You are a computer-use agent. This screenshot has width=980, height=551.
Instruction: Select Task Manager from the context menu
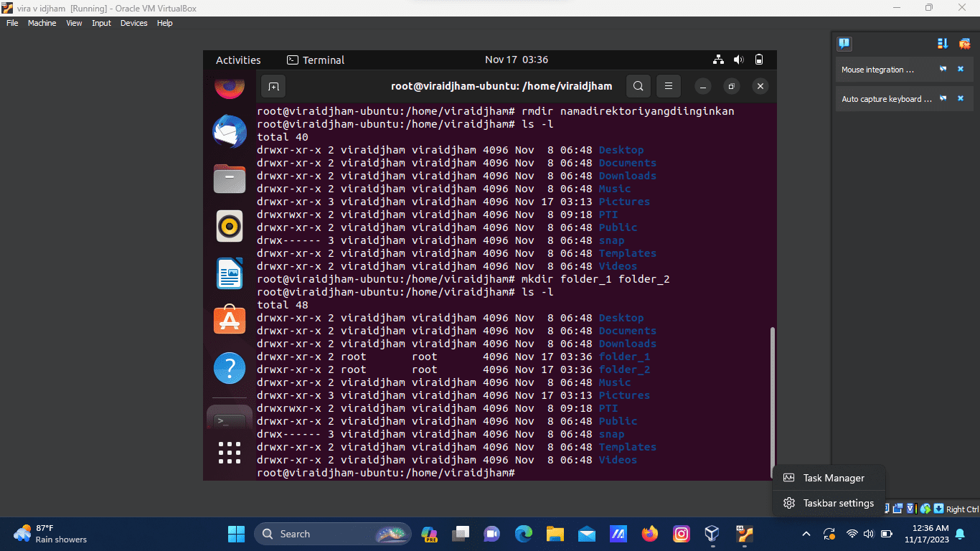pos(829,478)
